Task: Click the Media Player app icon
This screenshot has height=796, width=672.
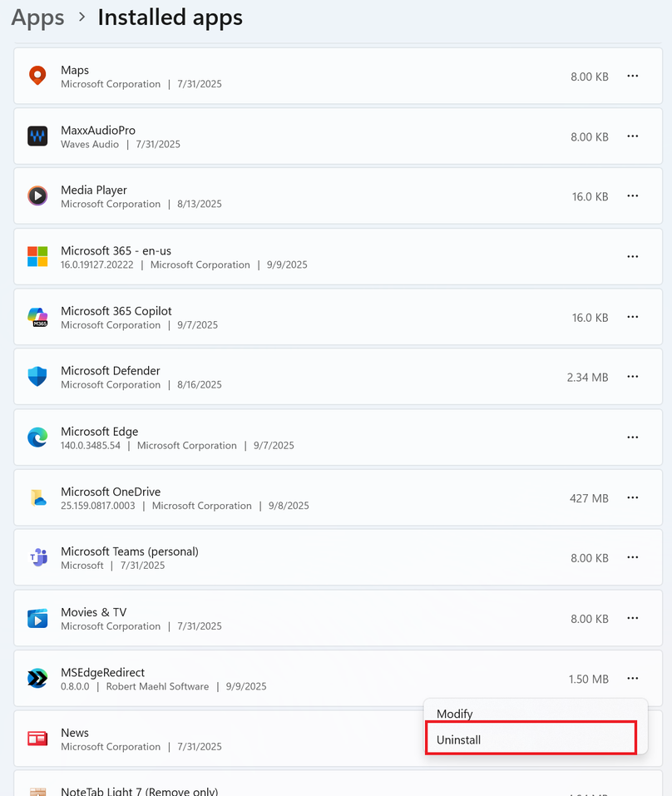Action: tap(37, 196)
